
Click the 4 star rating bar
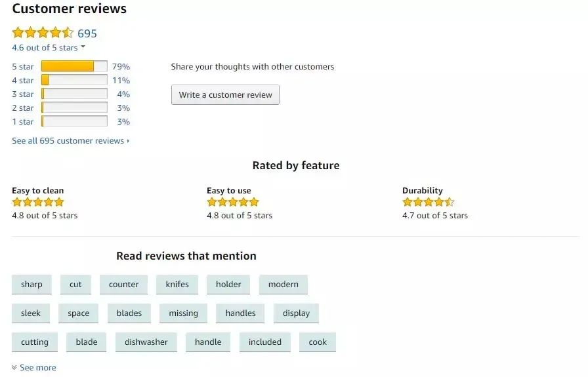click(74, 80)
